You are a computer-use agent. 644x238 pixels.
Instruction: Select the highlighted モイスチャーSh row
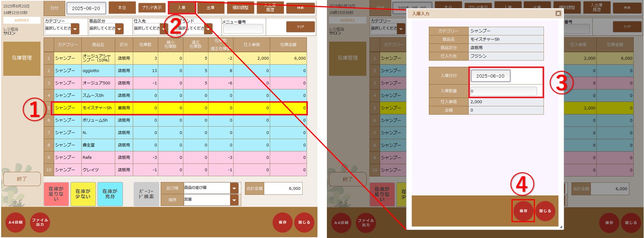[x=175, y=108]
